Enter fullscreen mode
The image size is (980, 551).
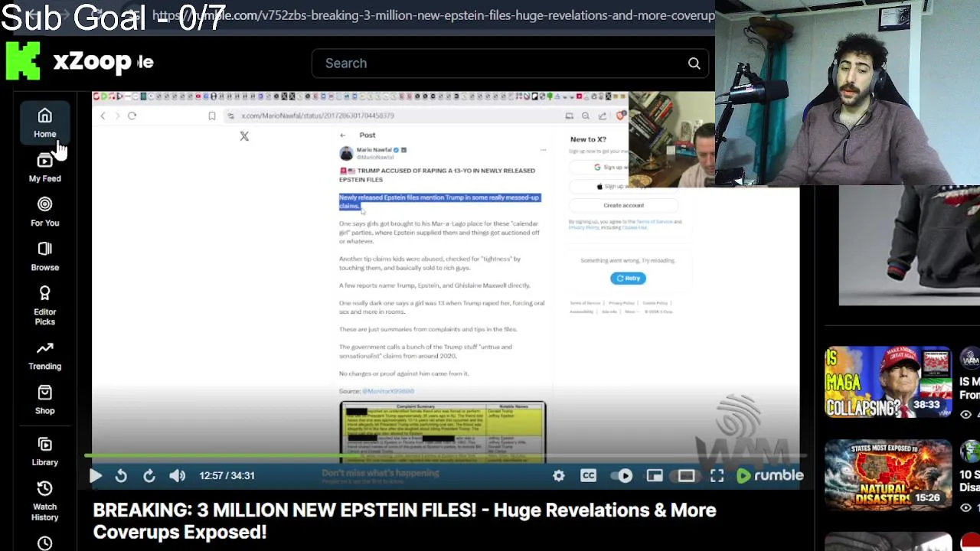[x=717, y=475]
